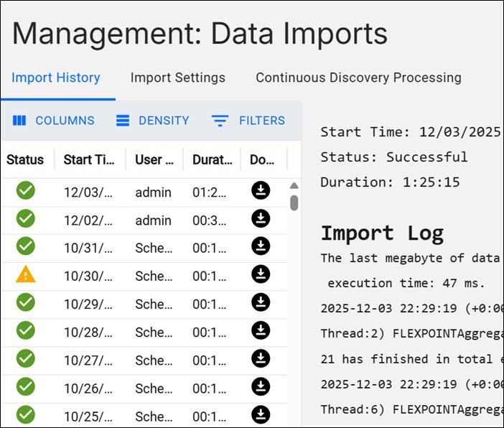Sort by the User column header

coord(154,159)
